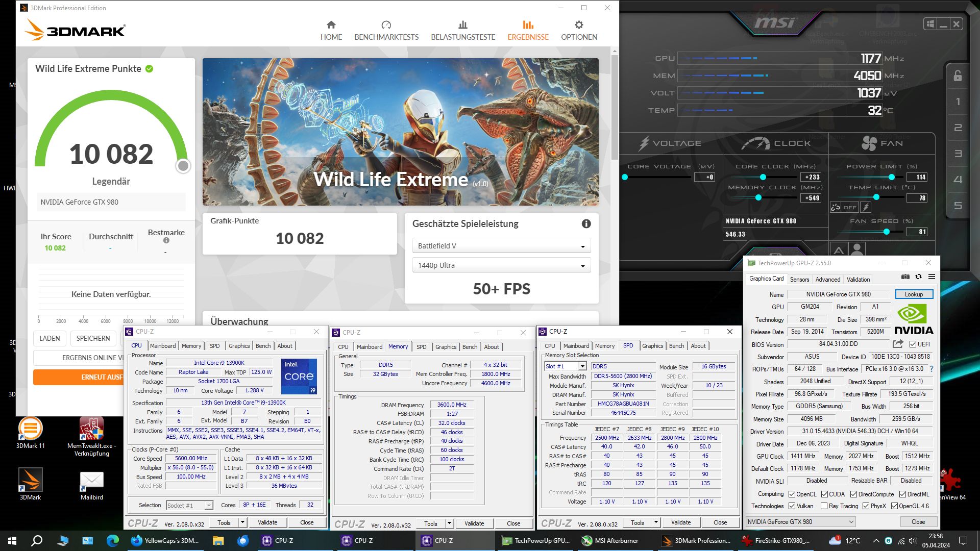Image resolution: width=980 pixels, height=551 pixels.
Task: Open Microsoft Edge from taskbar
Action: pyautogui.click(x=112, y=540)
